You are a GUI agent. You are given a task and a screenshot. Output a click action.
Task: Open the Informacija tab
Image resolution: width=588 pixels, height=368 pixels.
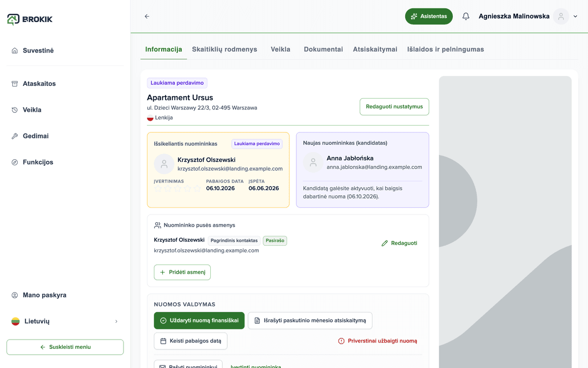pyautogui.click(x=164, y=49)
